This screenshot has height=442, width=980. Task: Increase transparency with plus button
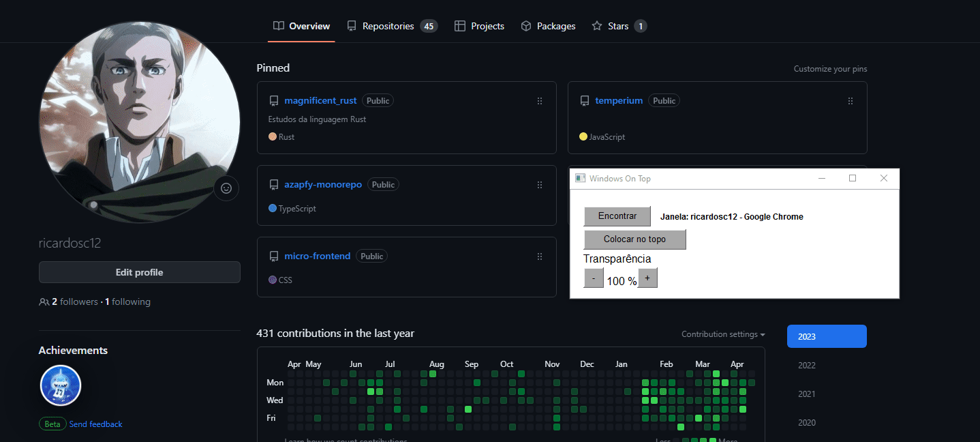pos(647,278)
